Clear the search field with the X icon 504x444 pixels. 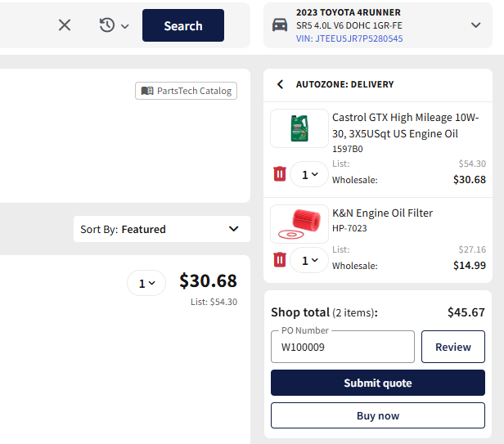pyautogui.click(x=65, y=25)
